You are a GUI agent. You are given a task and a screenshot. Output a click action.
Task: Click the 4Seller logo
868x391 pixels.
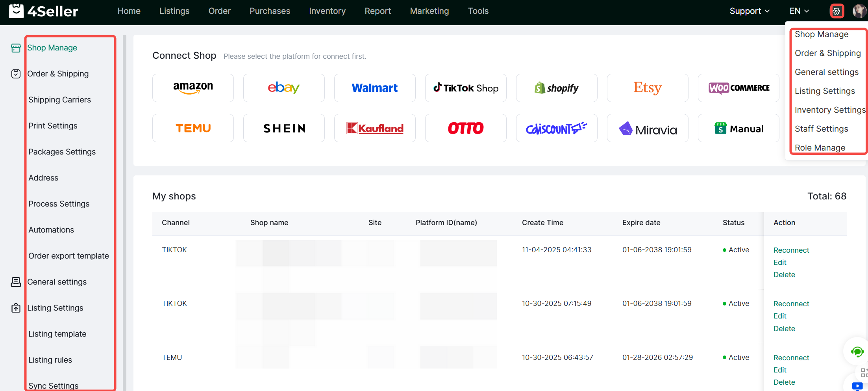tap(44, 11)
